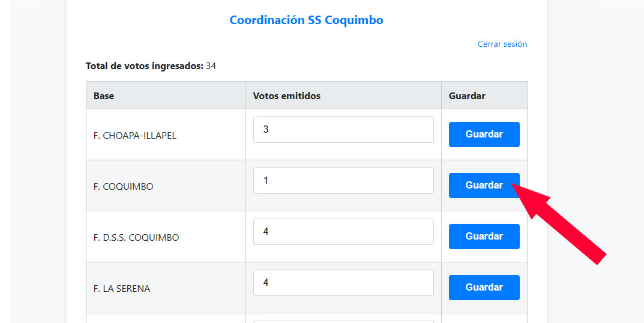This screenshot has width=644, height=323.
Task: Save votes for F. CHOAPA-ILLAPEL
Action: 484,134
